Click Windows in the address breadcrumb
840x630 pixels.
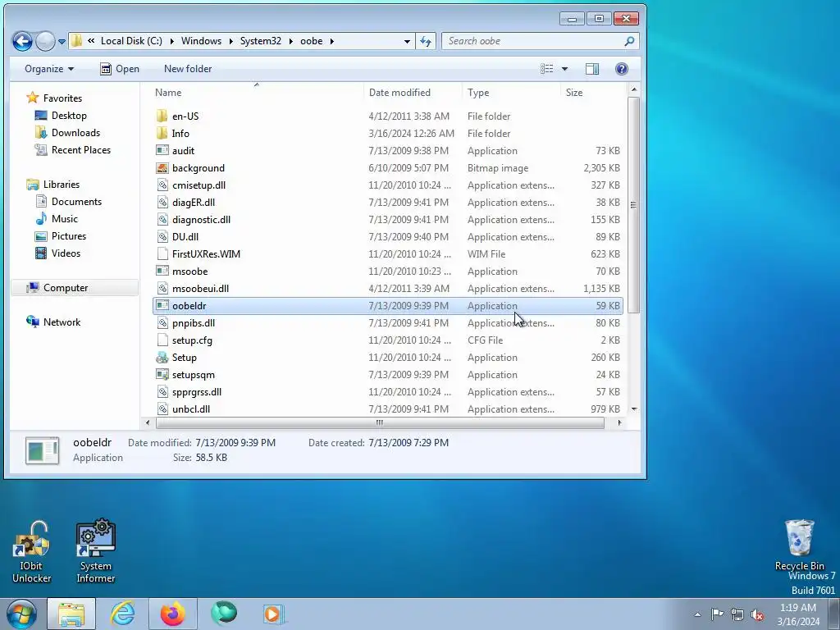click(201, 41)
